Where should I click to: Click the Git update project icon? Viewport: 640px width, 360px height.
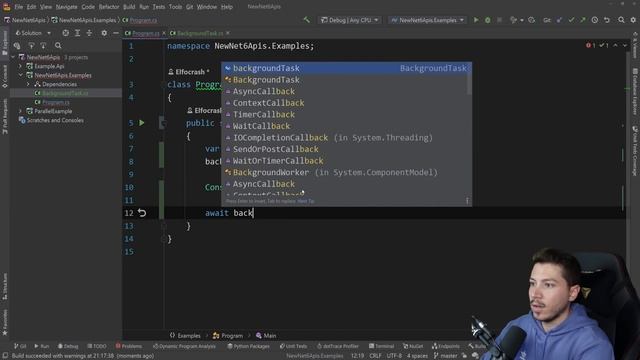click(559, 20)
